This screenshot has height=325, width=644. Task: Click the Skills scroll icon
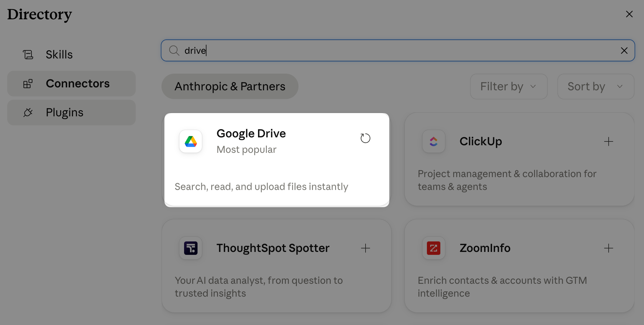coord(28,55)
